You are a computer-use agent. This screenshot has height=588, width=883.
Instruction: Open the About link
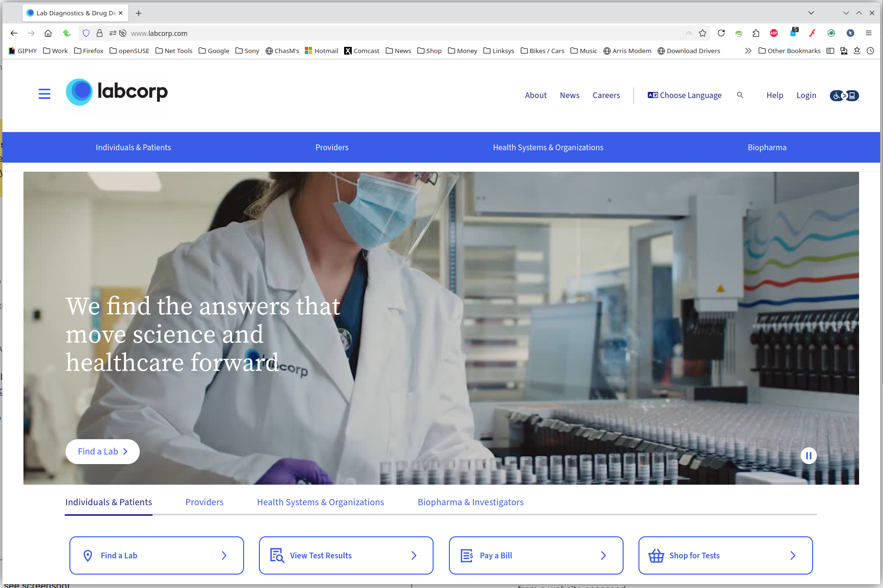(x=536, y=95)
